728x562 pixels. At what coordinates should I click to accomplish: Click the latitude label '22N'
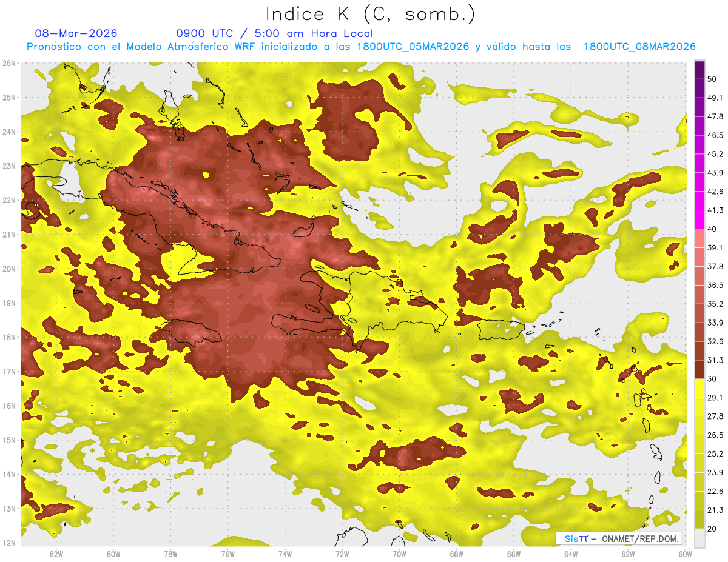[x=9, y=200]
